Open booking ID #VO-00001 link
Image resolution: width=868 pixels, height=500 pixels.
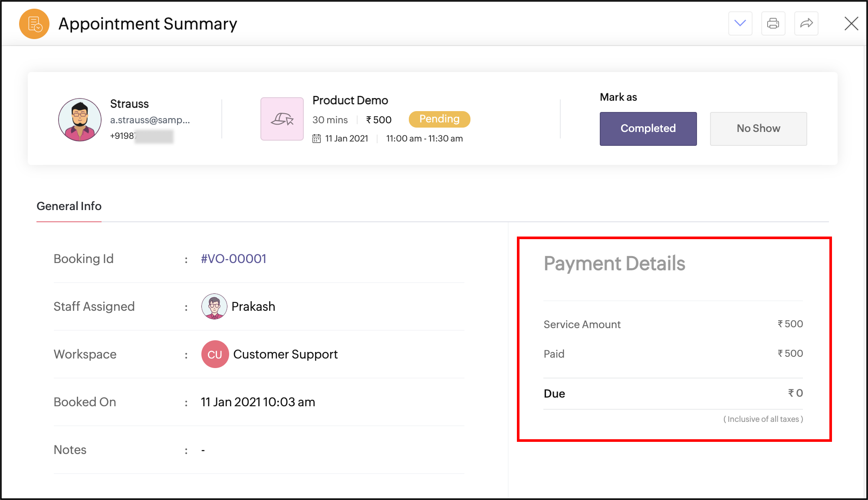(x=233, y=259)
